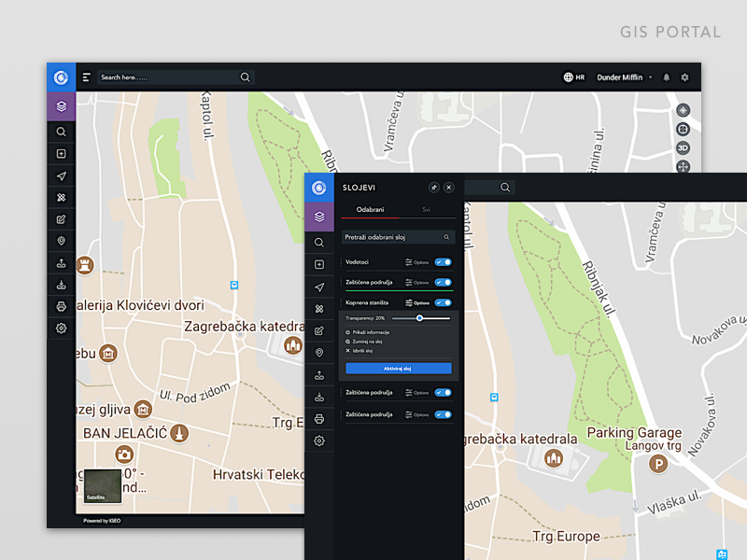The width and height of the screenshot is (747, 560).
Task: Toggle visibility of the Vodotoci layer
Action: (x=443, y=261)
